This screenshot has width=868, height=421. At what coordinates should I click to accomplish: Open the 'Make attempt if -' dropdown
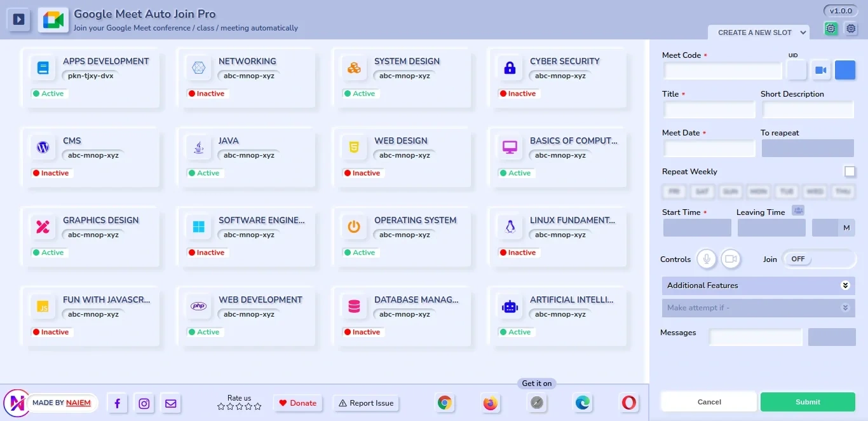coord(758,308)
